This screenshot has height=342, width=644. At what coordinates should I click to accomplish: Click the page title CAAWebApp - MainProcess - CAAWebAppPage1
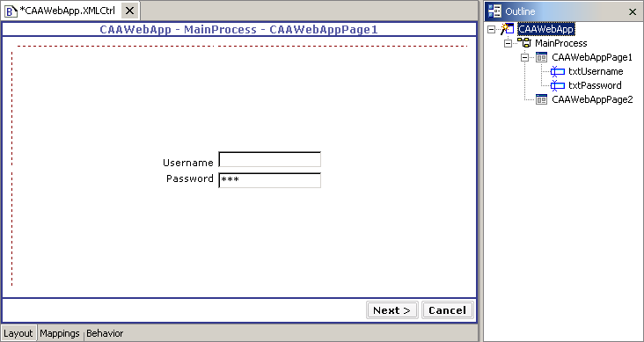pyautogui.click(x=238, y=30)
